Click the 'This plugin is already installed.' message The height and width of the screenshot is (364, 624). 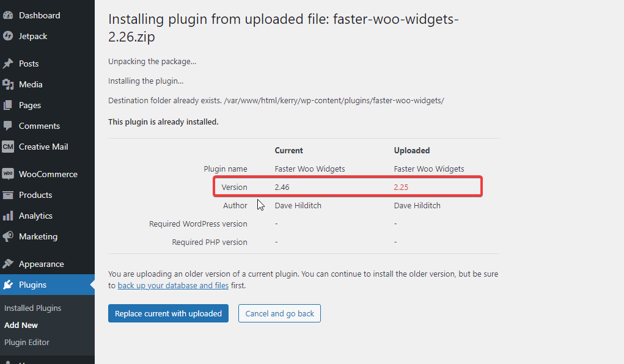coord(163,122)
